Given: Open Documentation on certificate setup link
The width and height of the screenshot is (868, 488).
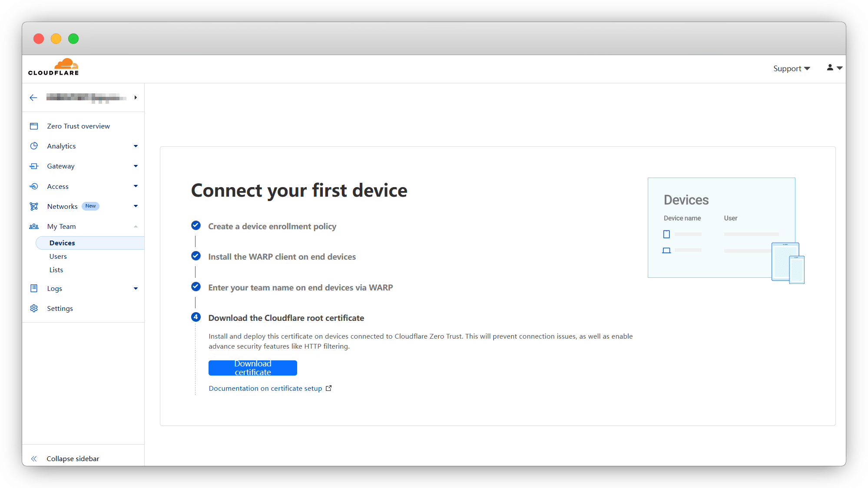Looking at the screenshot, I should click(265, 388).
